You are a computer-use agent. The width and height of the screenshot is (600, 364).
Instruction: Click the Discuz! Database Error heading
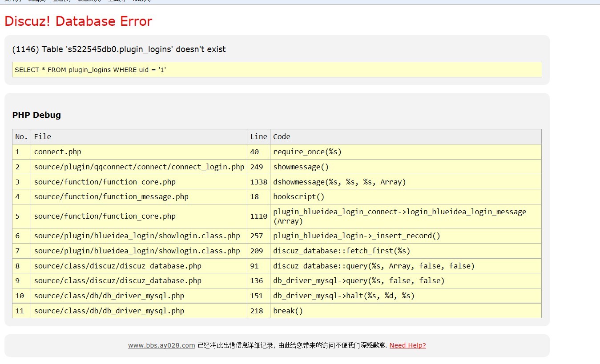78,21
